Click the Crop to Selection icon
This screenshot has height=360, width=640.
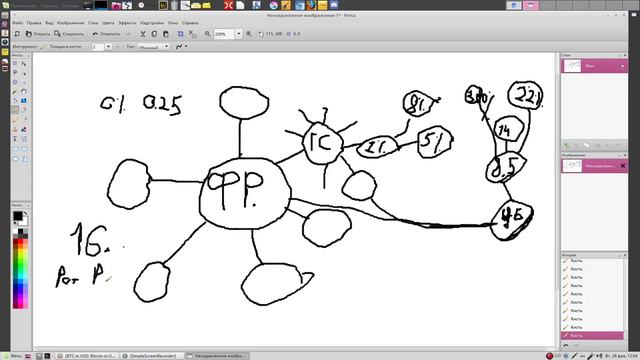pyautogui.click(x=180, y=34)
